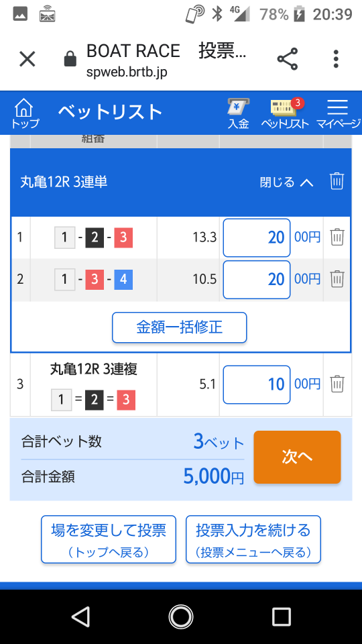Share the page via share icon
Viewport: 362px width, 644px height.
(288, 59)
